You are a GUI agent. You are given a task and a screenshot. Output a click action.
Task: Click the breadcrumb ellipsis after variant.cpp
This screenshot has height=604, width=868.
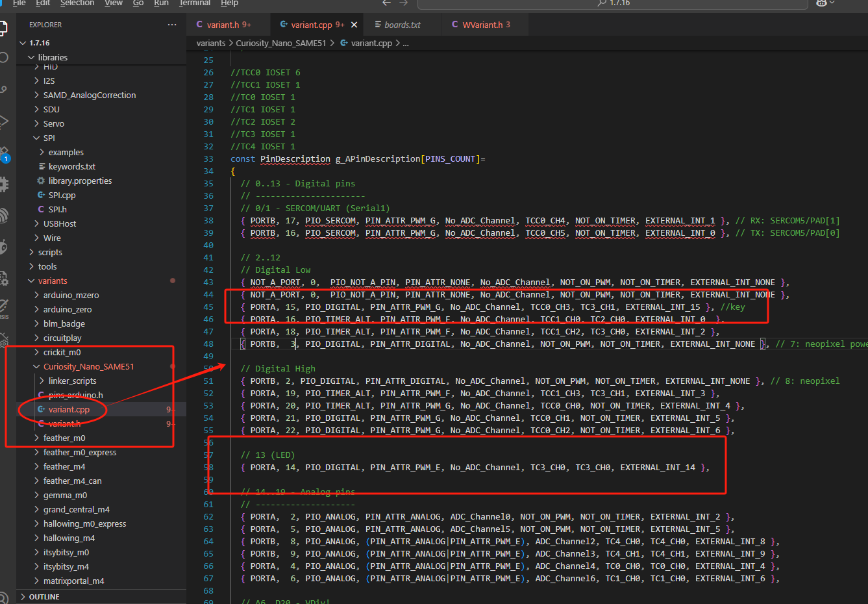click(x=406, y=43)
